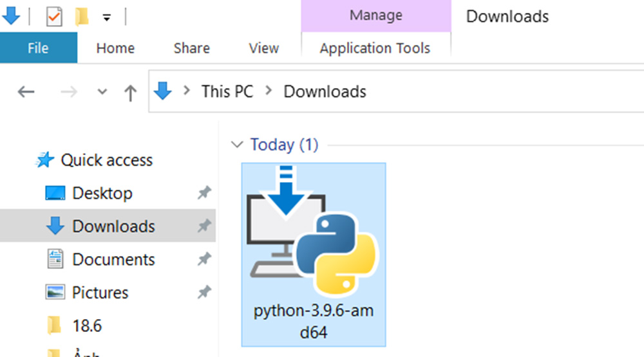Select the Today (1) group header

tap(284, 145)
